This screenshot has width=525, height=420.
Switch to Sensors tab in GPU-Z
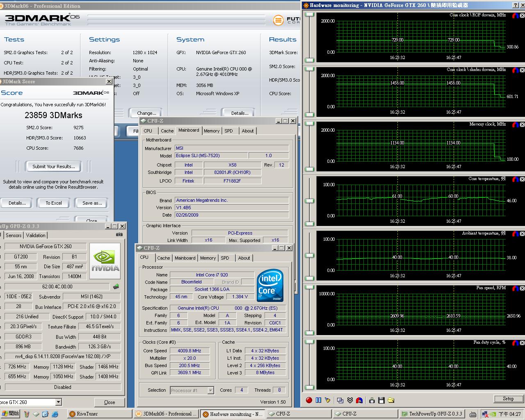(14, 235)
